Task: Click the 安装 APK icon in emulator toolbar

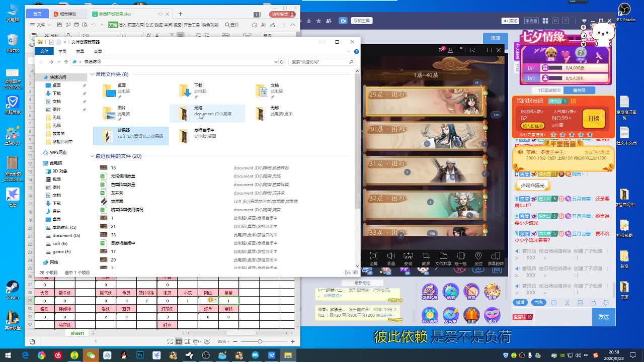Action: (x=408, y=258)
